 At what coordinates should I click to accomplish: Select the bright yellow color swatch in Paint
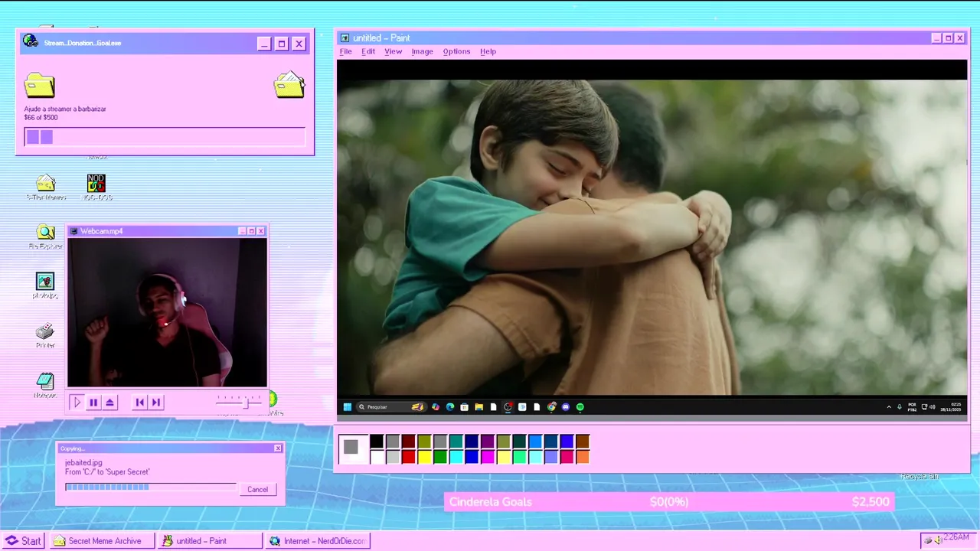(x=424, y=457)
